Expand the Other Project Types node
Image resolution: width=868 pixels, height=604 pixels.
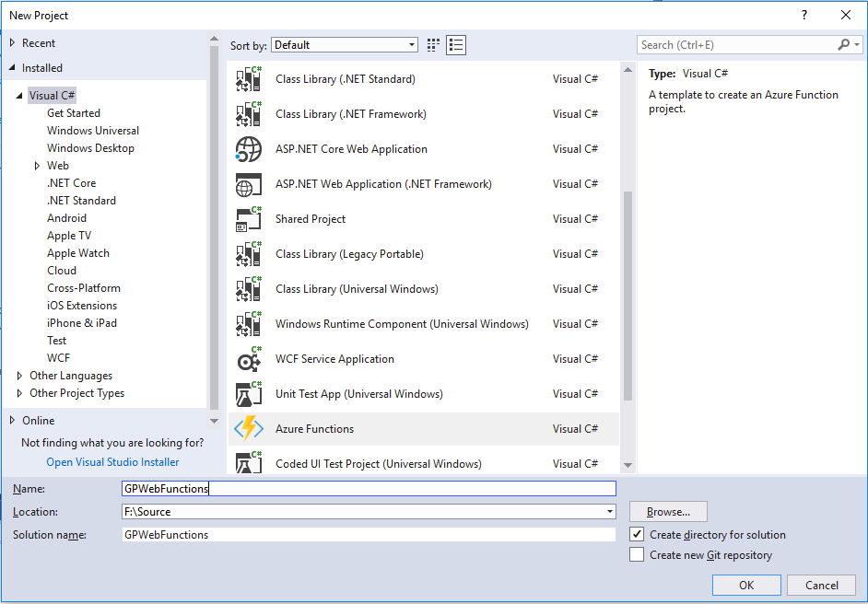point(19,393)
